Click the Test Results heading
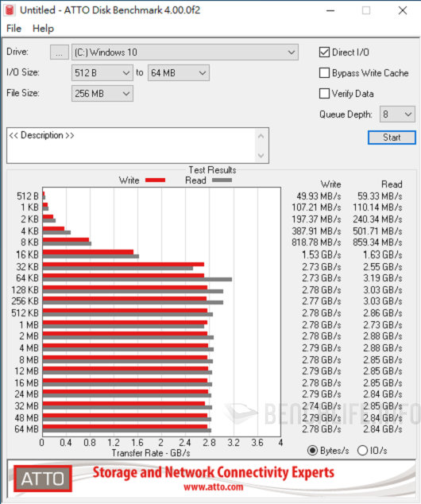 coord(212,170)
